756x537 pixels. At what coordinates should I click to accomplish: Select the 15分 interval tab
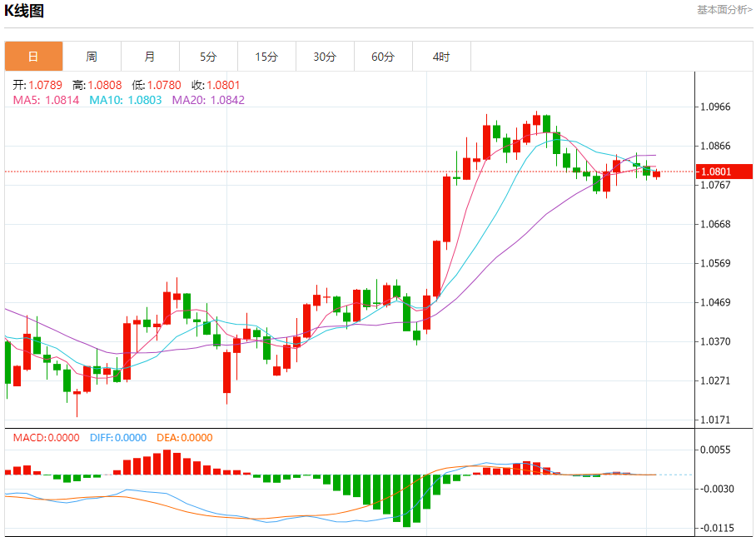click(266, 57)
